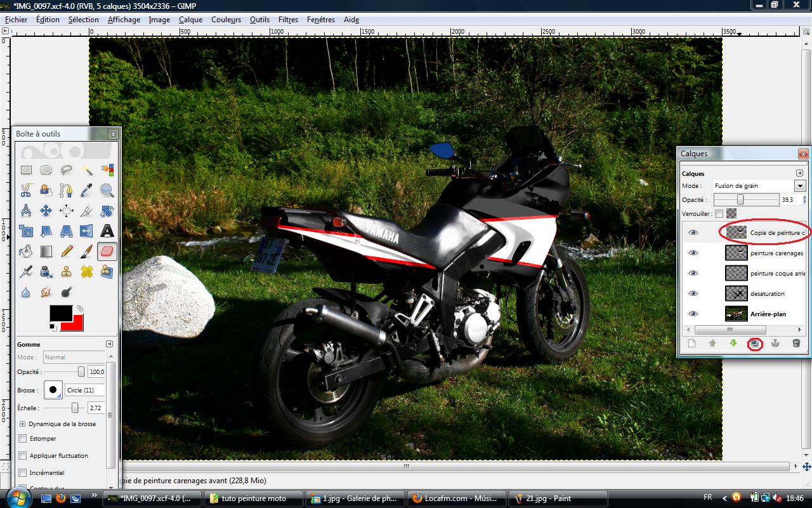This screenshot has height=508, width=812.
Task: Select the Perspective tool
Action: (x=67, y=231)
